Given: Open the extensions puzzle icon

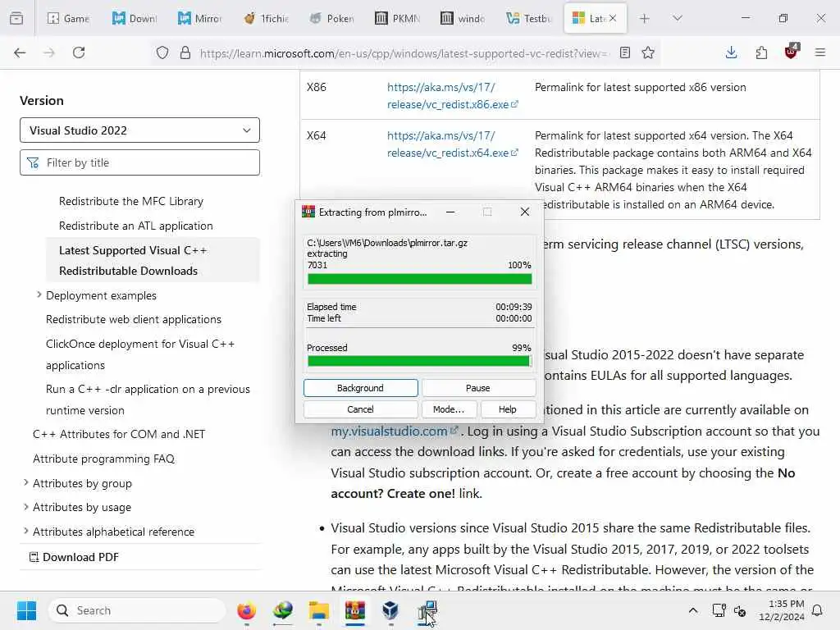Looking at the screenshot, I should [761, 52].
